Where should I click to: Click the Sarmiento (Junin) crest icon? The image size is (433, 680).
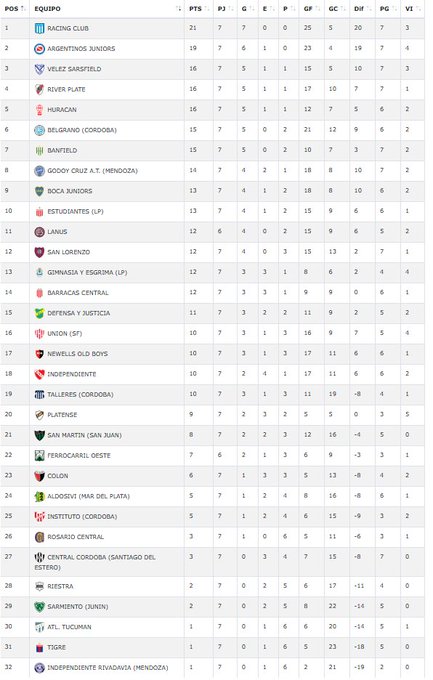point(39,607)
